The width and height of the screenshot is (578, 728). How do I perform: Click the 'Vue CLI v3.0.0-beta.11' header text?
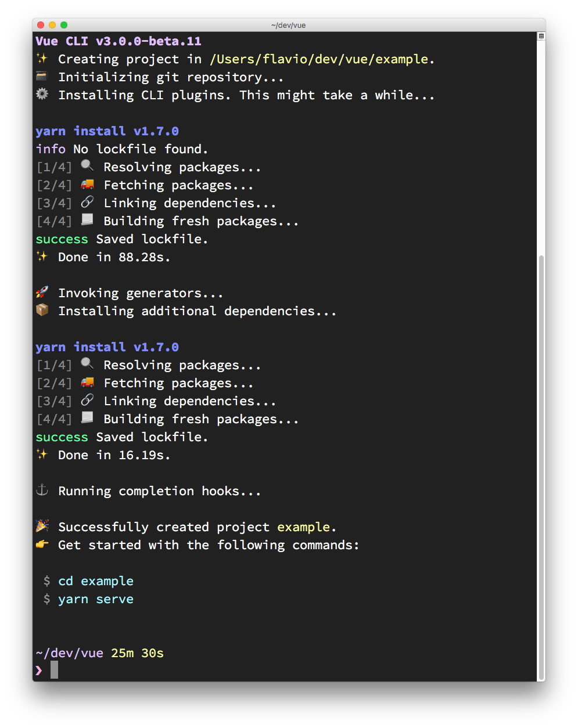tap(119, 41)
